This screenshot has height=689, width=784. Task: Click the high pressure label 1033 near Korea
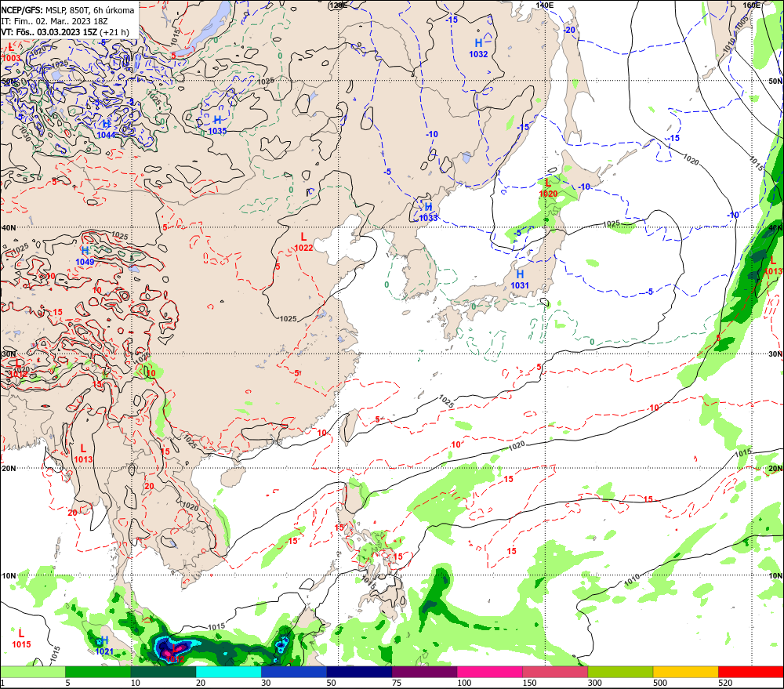point(429,217)
